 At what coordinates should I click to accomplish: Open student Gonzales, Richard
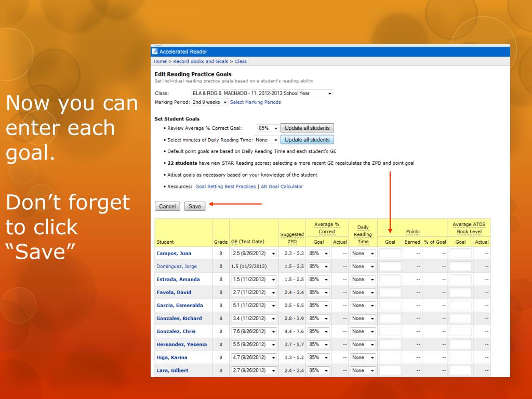tap(179, 318)
